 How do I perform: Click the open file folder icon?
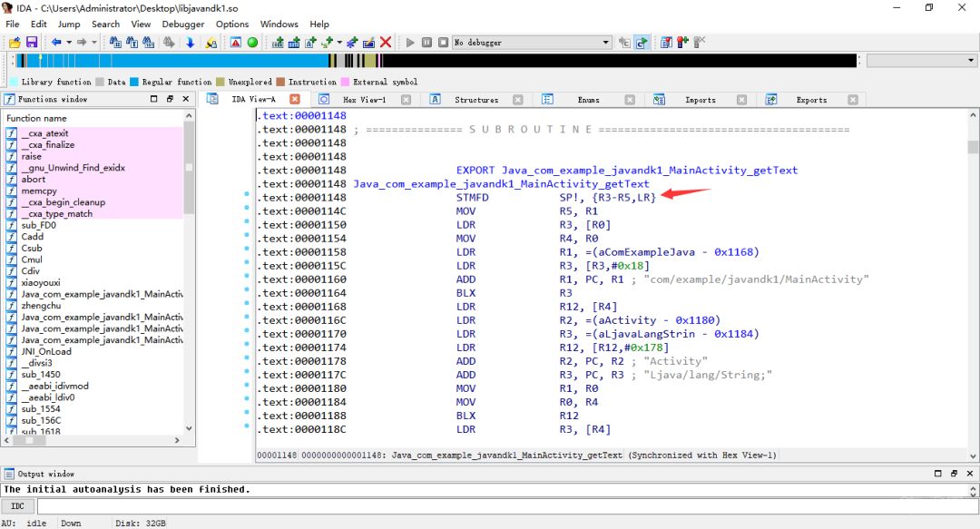point(15,43)
